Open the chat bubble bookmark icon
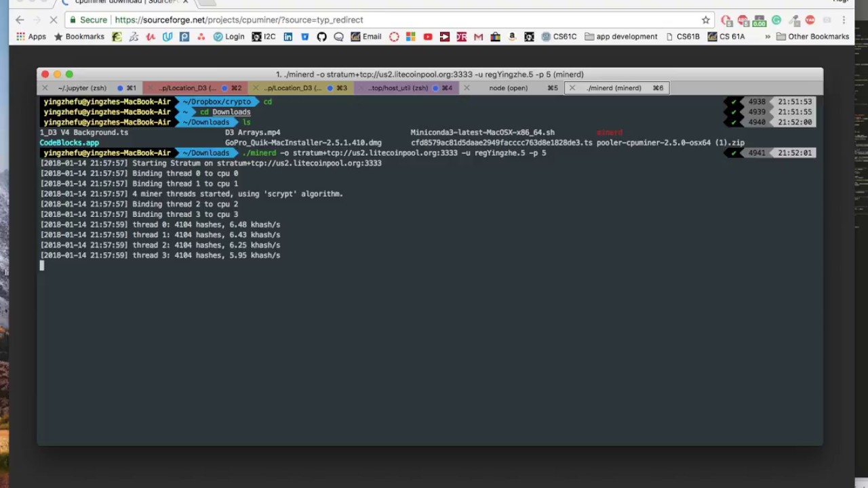868x488 pixels. [338, 37]
